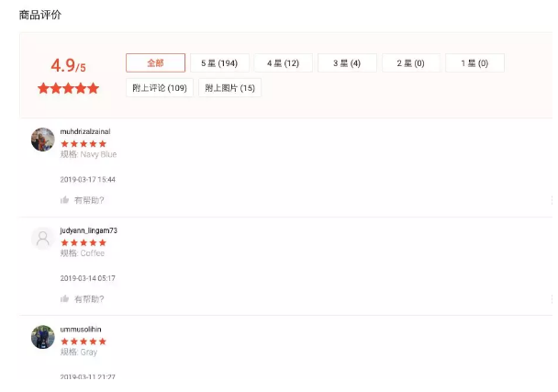Filter reviews by 1星 (0)

[474, 63]
